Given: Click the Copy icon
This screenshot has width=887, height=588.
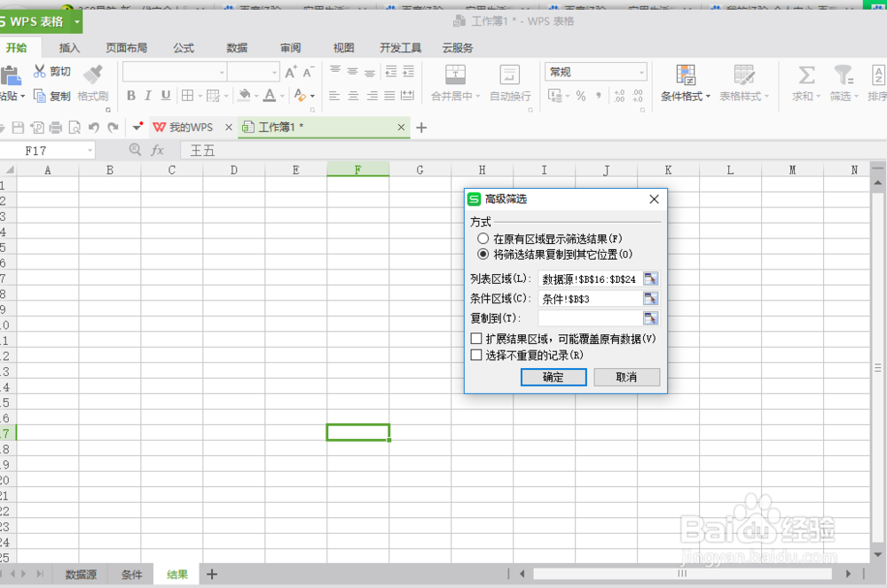Looking at the screenshot, I should click(x=39, y=96).
